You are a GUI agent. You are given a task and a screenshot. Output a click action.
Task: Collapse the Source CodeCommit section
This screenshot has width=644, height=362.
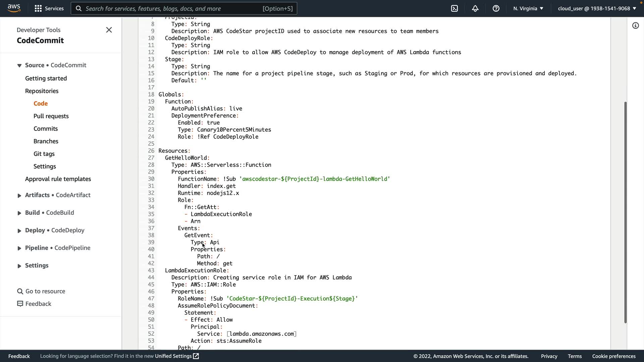point(19,65)
